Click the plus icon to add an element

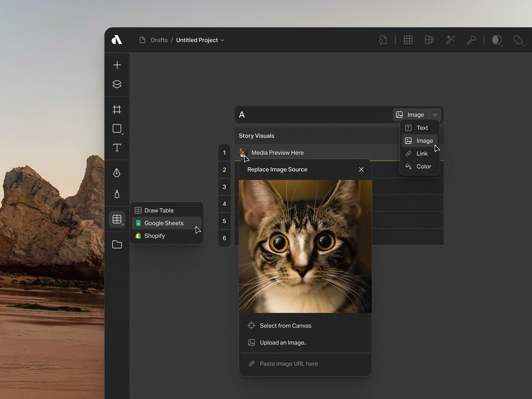pos(117,65)
